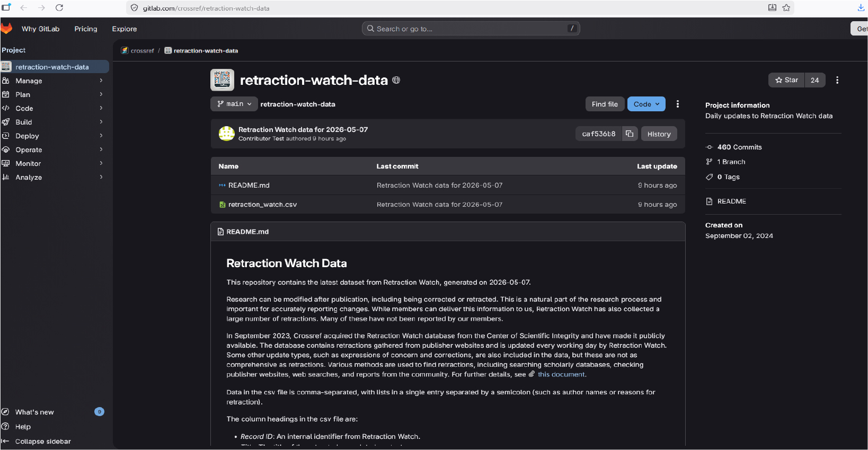The height and width of the screenshot is (450, 868).
Task: Click the GitLab fox logo
Action: coord(6,28)
